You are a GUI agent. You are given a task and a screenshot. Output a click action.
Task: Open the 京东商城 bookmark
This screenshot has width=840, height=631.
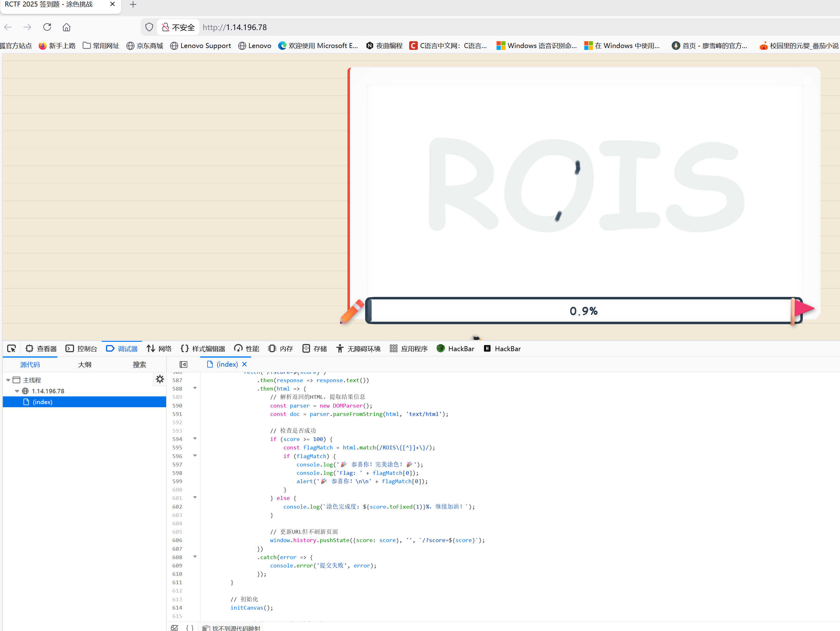tap(145, 46)
